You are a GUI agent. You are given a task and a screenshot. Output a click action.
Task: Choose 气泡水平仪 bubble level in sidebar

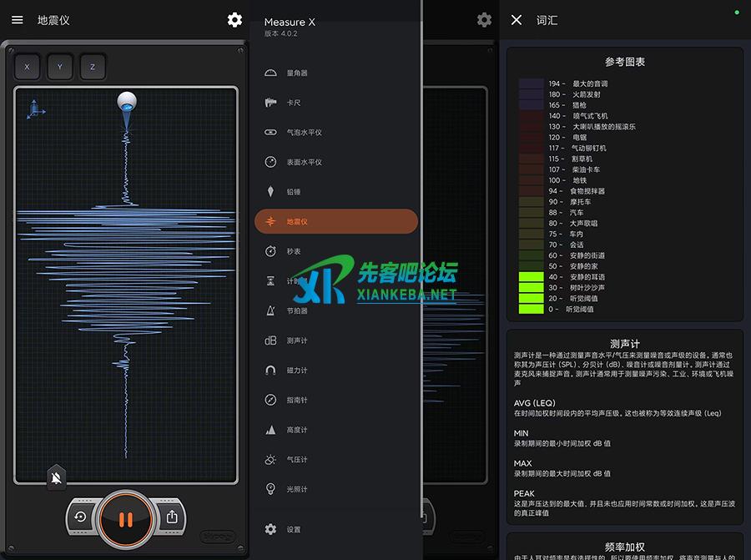pos(304,132)
